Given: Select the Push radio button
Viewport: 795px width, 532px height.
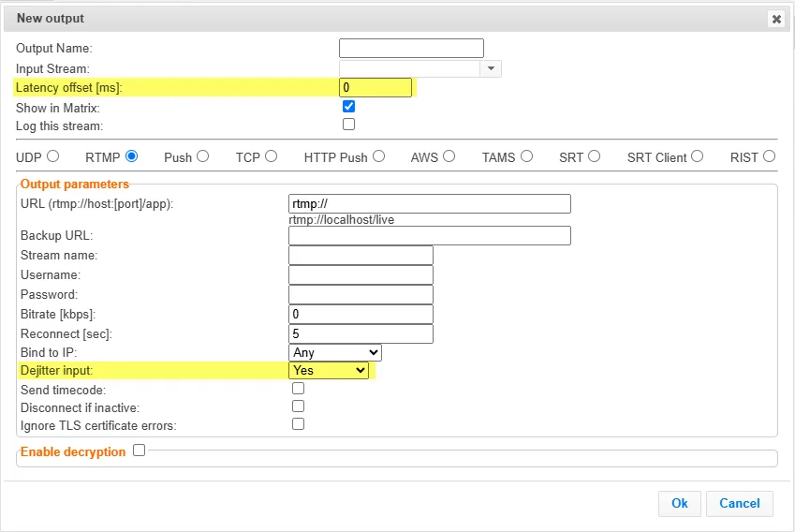Looking at the screenshot, I should pos(203,156).
